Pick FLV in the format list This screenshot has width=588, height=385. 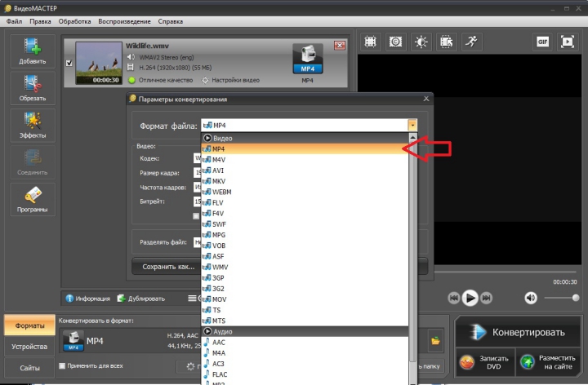[305, 202]
